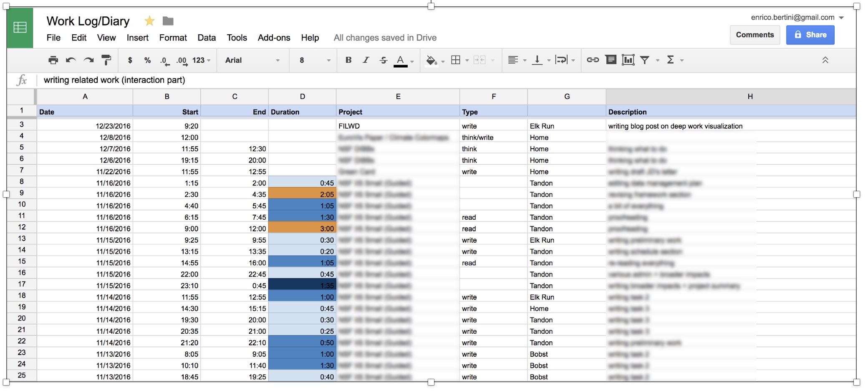Toggle italic formatting
Viewport: 868px width, 391px height.
(x=366, y=60)
